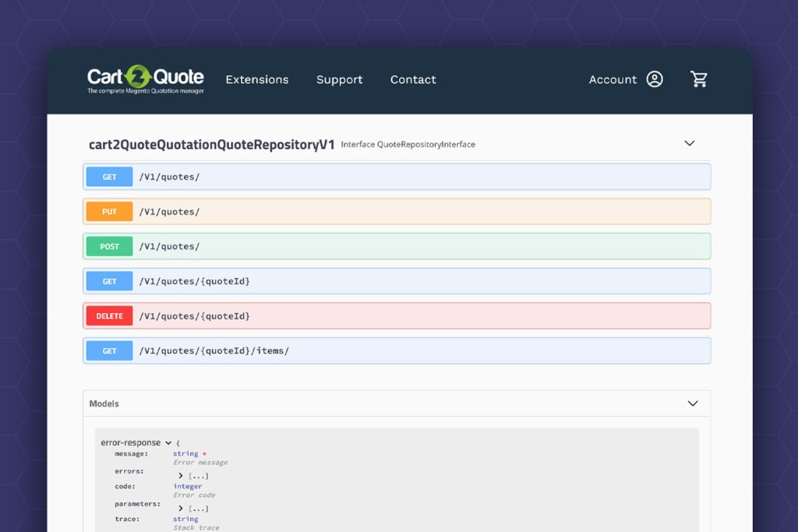798x532 pixels.
Task: Click the Account link text
Action: click(613, 79)
